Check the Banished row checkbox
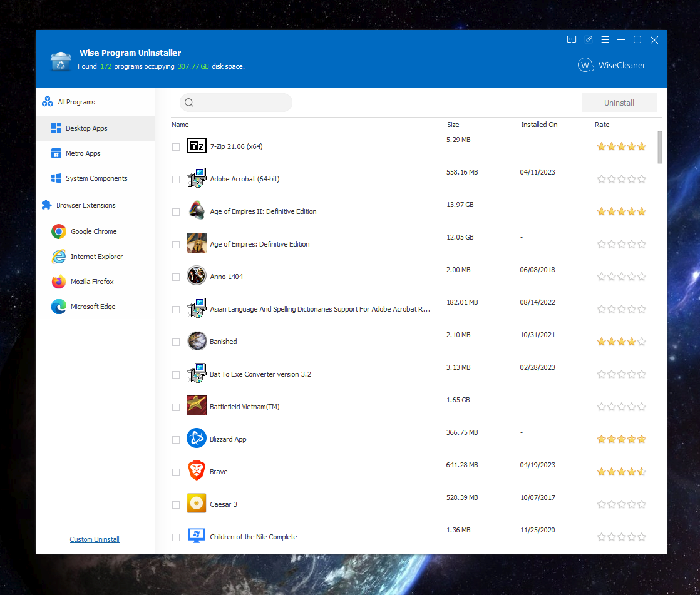The width and height of the screenshot is (700, 595). point(176,342)
